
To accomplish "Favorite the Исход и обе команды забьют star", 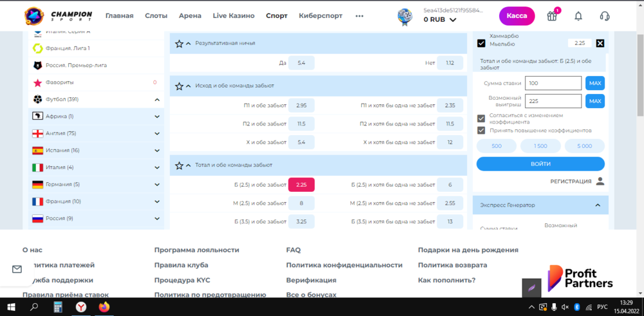I will pos(179,86).
